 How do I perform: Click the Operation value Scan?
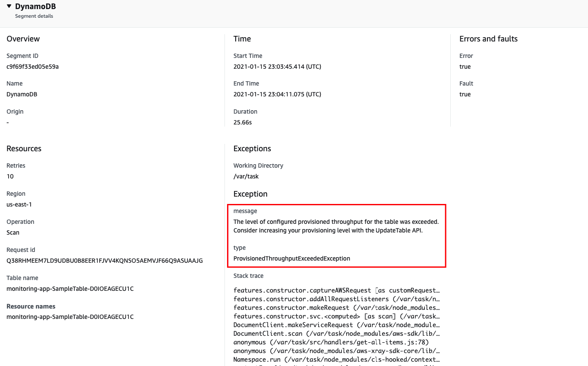(13, 232)
